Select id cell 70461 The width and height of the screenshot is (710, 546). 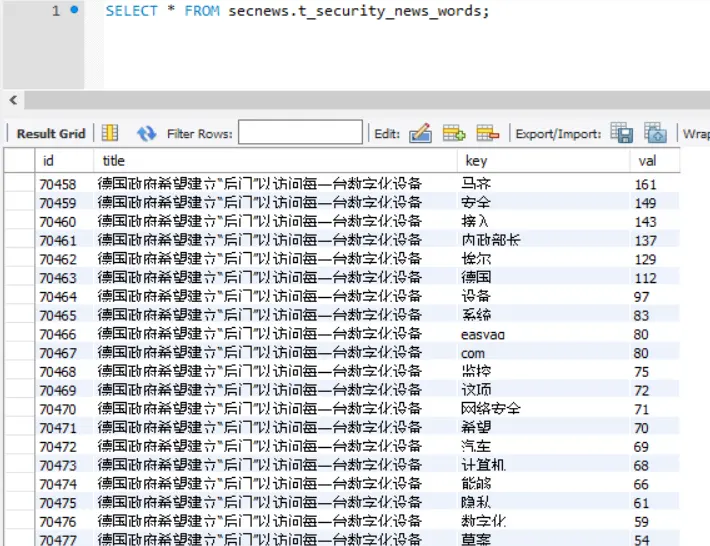click(x=64, y=240)
